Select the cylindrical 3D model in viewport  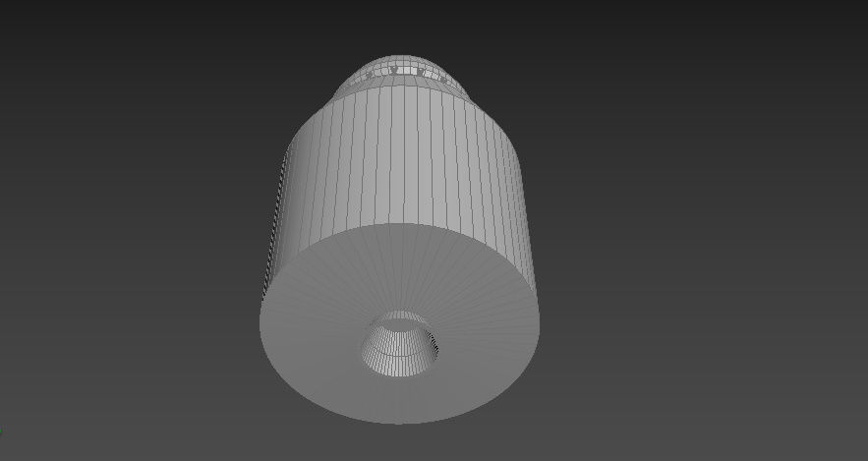click(399, 239)
